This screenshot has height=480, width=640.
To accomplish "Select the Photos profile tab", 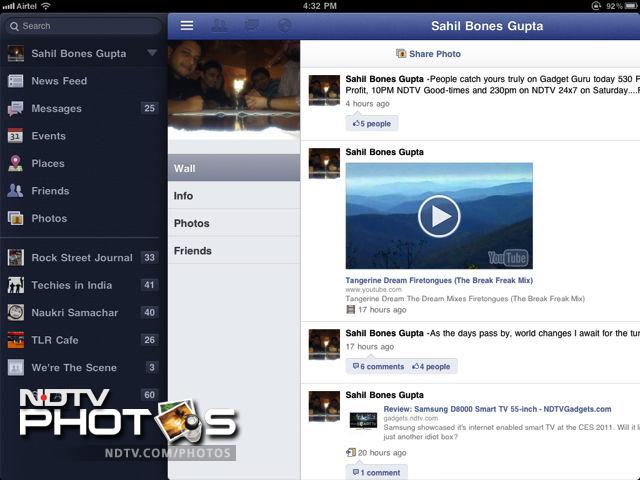I will point(234,222).
